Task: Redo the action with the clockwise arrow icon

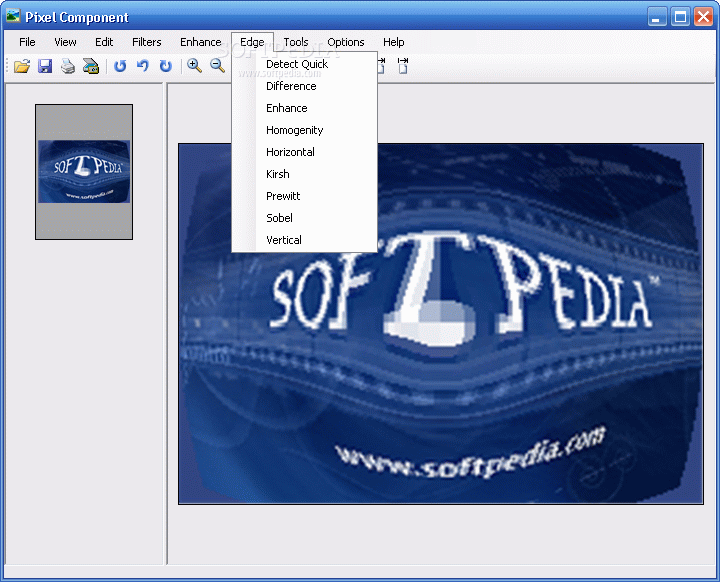Action: [166, 66]
